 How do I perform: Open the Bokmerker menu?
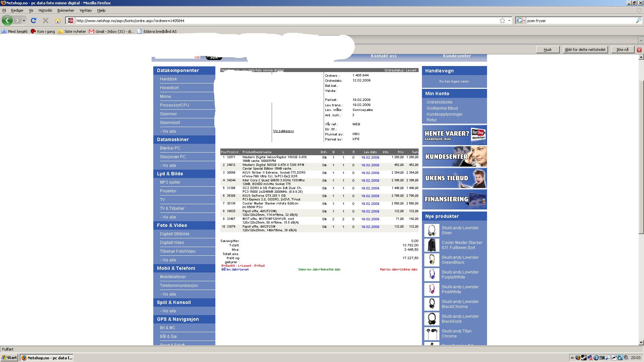66,10
